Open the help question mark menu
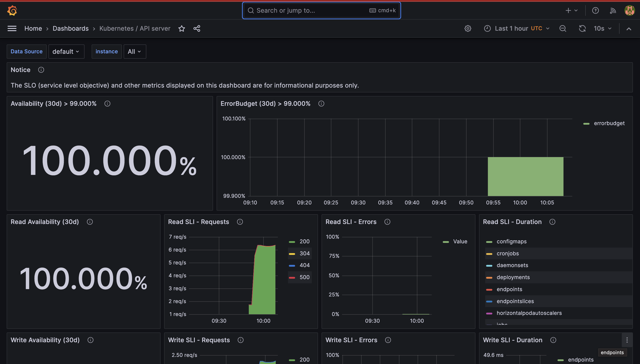This screenshot has height=364, width=640. [x=595, y=10]
